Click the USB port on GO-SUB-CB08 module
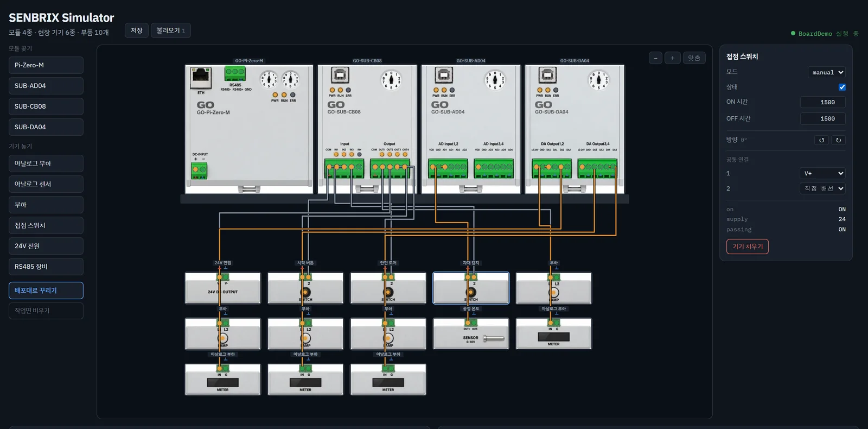This screenshot has width=868, height=429. [x=340, y=75]
